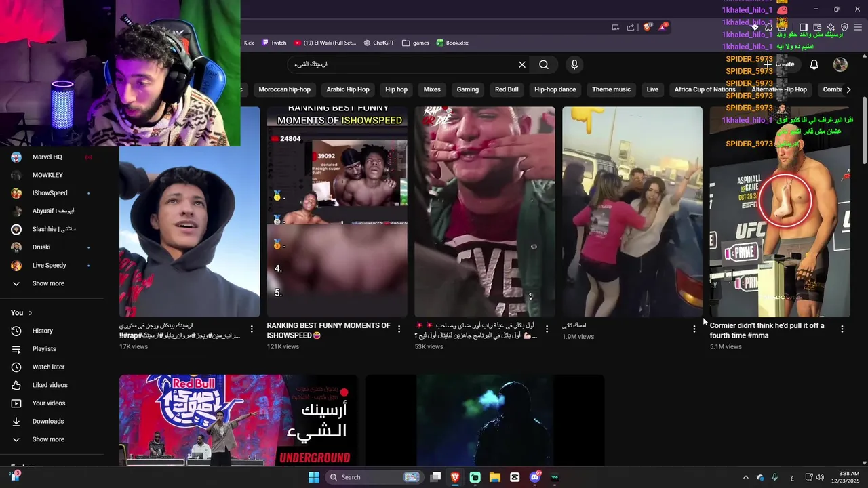Open the ChatGPT bookmark
868x488 pixels.
coord(378,43)
